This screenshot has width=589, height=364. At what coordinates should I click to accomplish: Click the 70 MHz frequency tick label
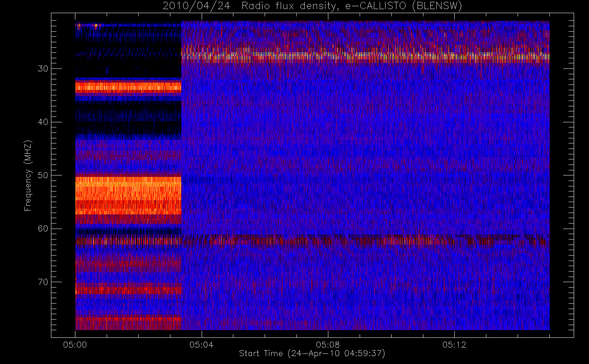(x=43, y=282)
